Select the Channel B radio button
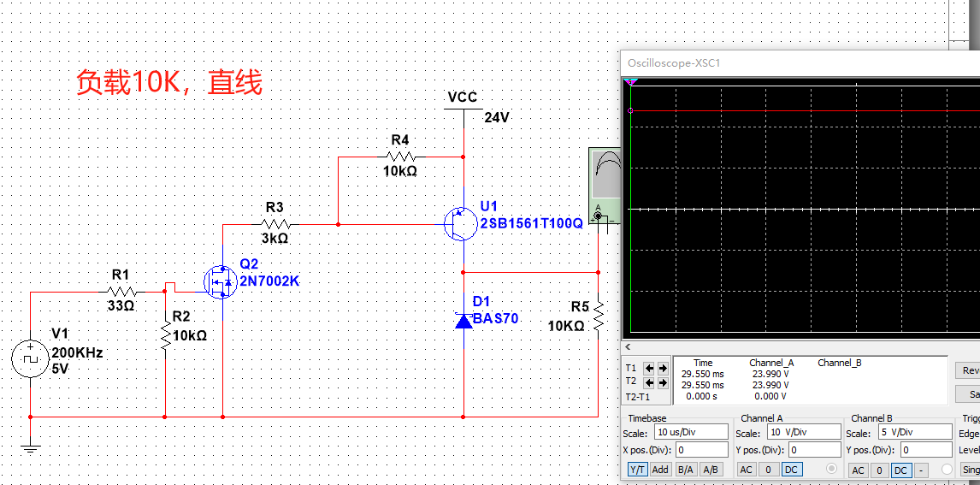The width and height of the screenshot is (980, 485). click(x=947, y=469)
